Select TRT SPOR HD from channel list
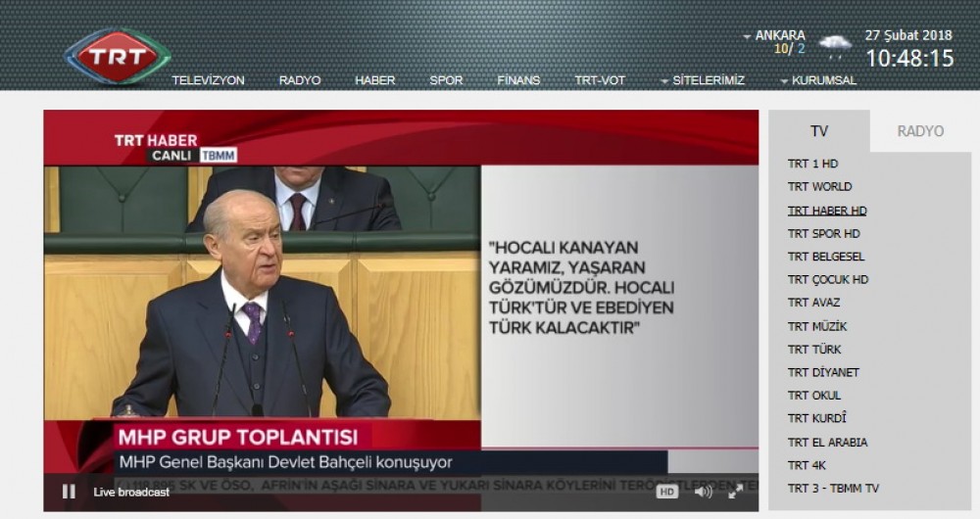Viewport: 980px width, 519px height. 823,234
